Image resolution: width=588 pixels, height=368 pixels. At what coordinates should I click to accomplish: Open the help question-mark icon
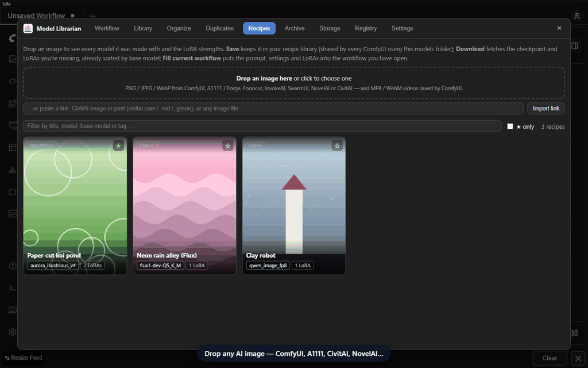13,266
